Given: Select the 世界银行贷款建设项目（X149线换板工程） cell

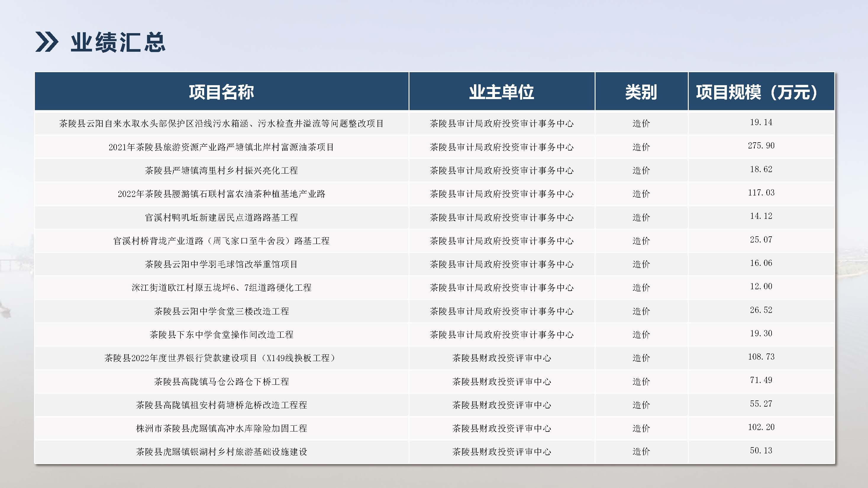Looking at the screenshot, I should pos(221,358).
